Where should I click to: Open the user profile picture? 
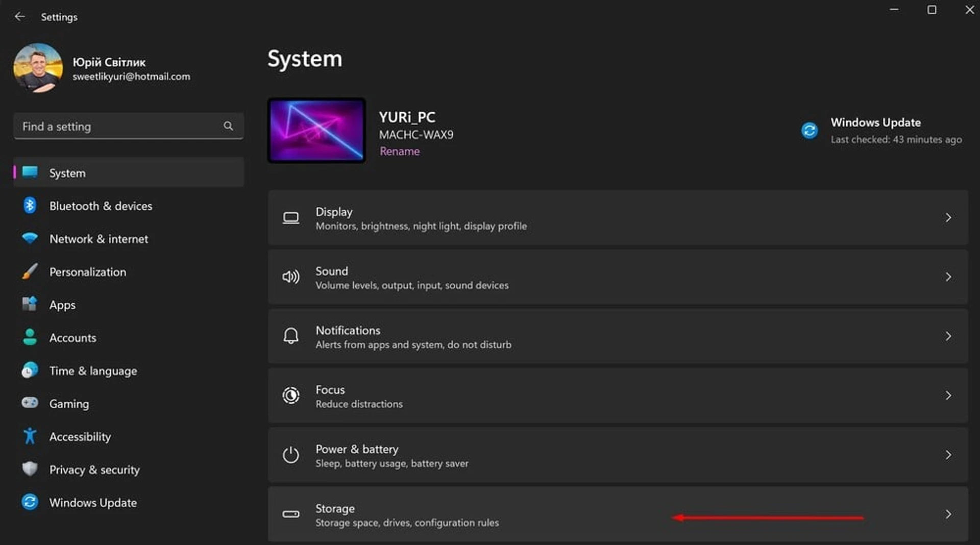pos(38,68)
